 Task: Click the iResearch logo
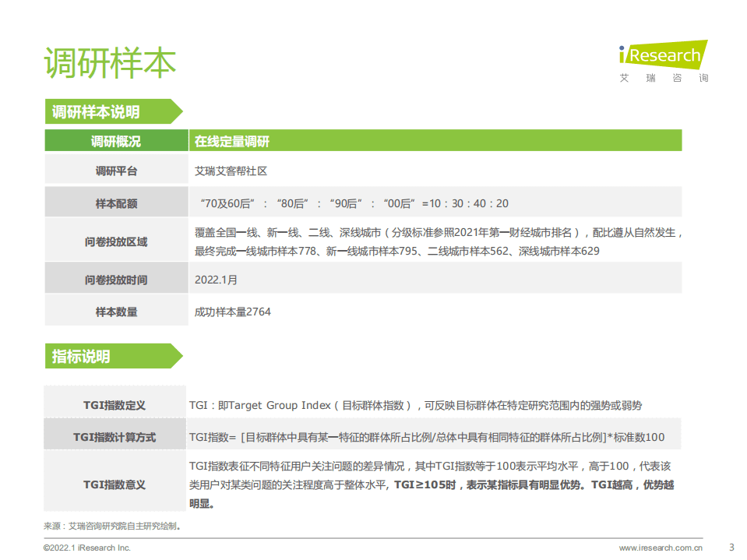click(664, 55)
